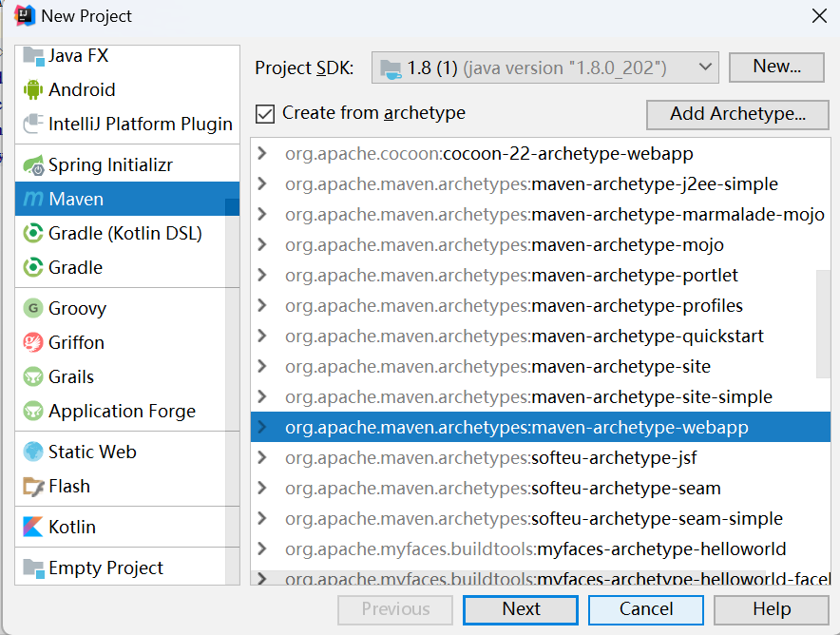The image size is (840, 635).
Task: Uncheck Create from archetype checkbox
Action: pos(265,114)
